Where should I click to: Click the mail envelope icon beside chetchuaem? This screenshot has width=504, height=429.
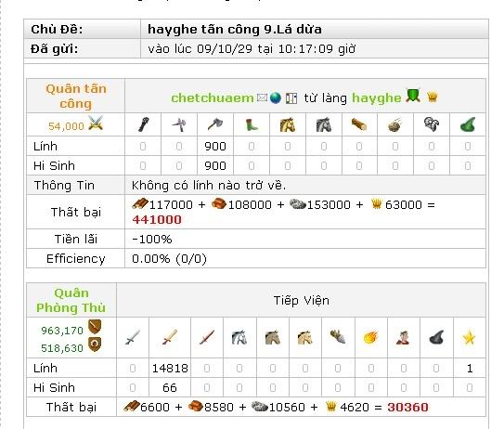(x=262, y=97)
